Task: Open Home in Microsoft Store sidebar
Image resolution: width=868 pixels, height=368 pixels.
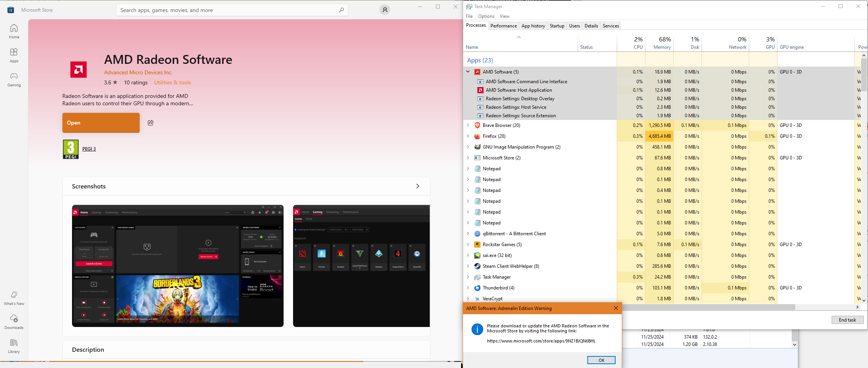Action: tap(14, 31)
